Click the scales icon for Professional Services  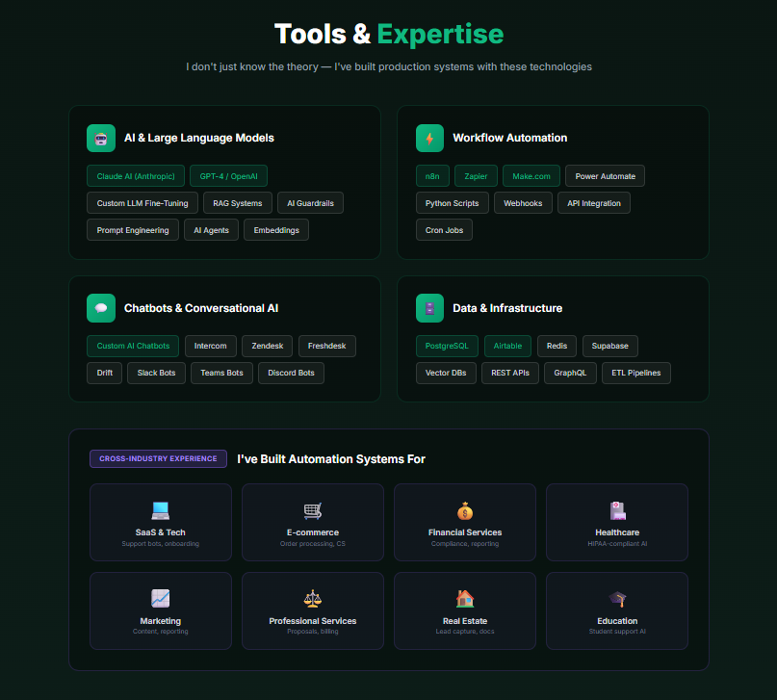[x=312, y=599]
